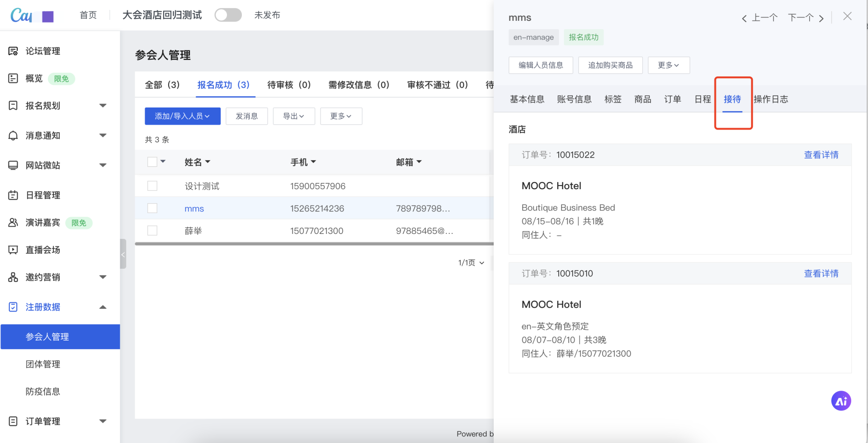Select 团体管理 in the sidebar
The height and width of the screenshot is (443, 868).
point(43,364)
